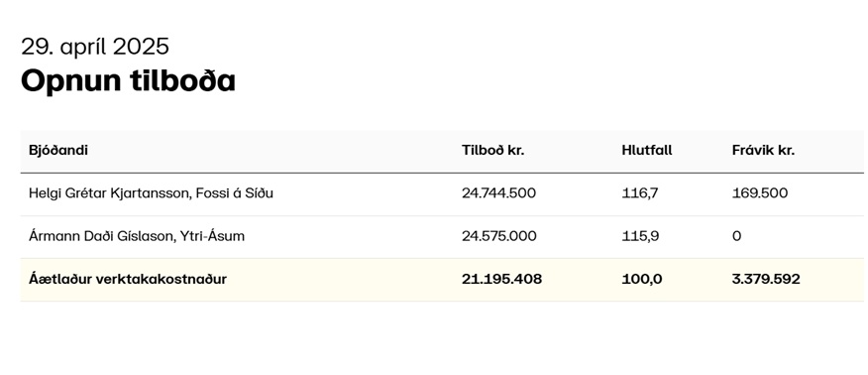This screenshot has width=868, height=375.
Task: Select bidder Helgi Grétar Kjartansson row
Action: (442, 193)
